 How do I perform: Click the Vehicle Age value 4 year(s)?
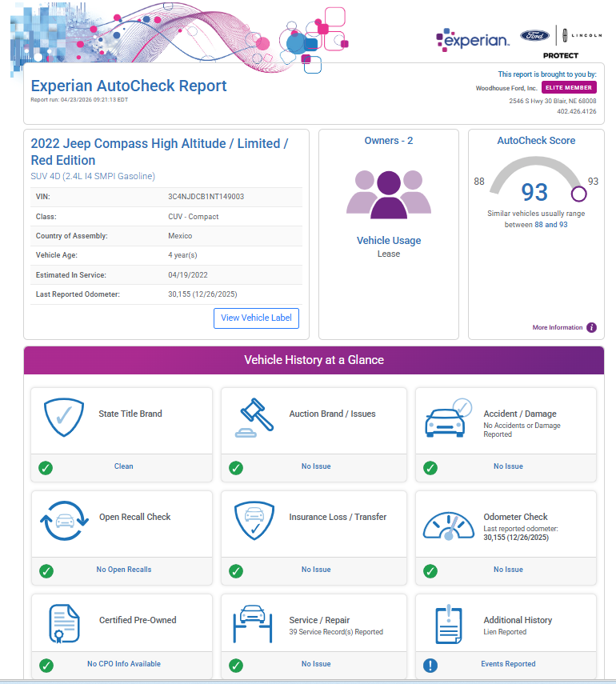pyautogui.click(x=182, y=255)
